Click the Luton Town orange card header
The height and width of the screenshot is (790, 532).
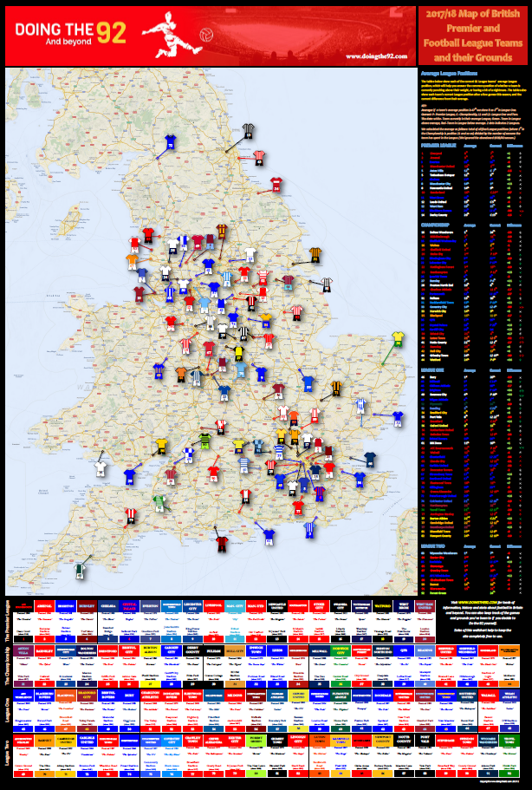tap(319, 741)
